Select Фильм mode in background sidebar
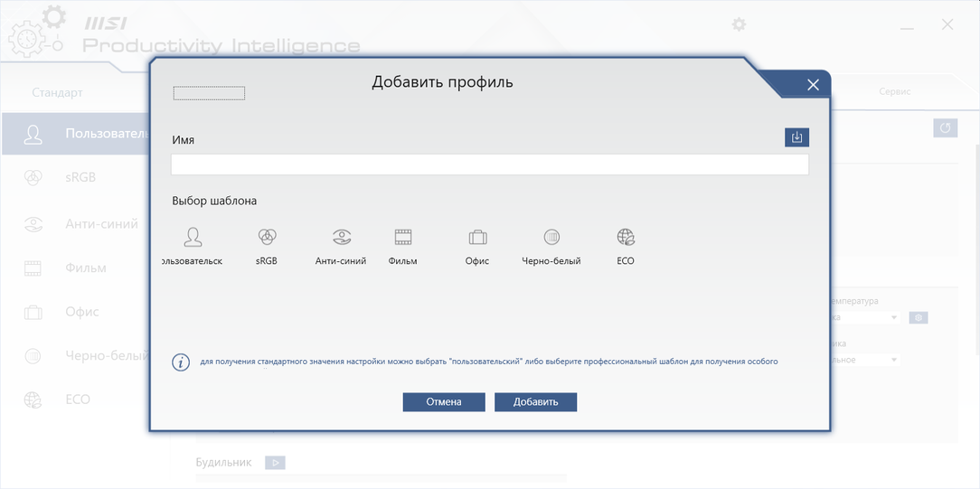The image size is (980, 489). coord(75,268)
